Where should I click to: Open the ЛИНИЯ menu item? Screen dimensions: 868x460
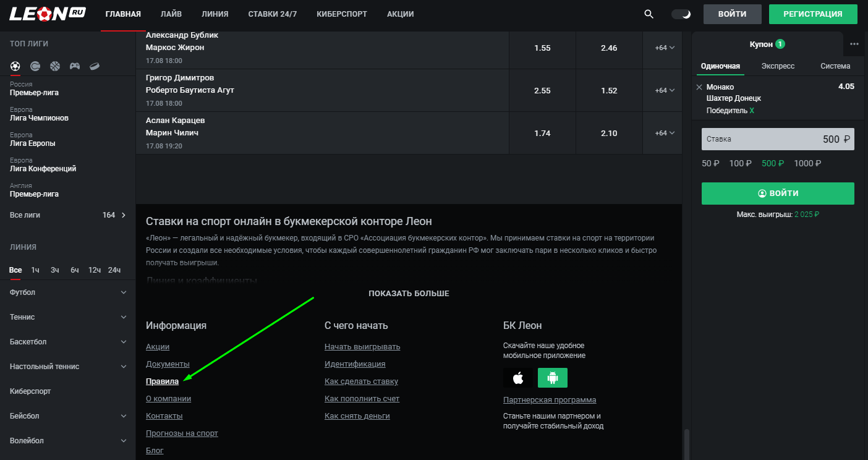(x=215, y=14)
